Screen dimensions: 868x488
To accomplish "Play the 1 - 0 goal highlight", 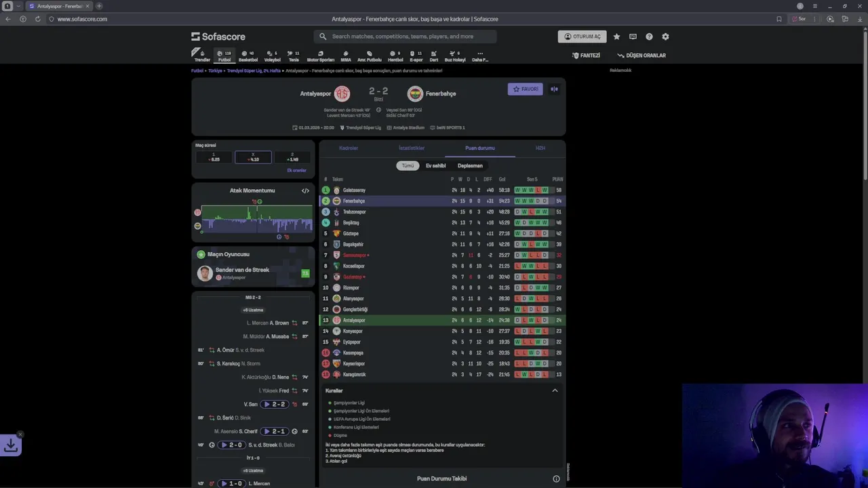I will tap(232, 483).
